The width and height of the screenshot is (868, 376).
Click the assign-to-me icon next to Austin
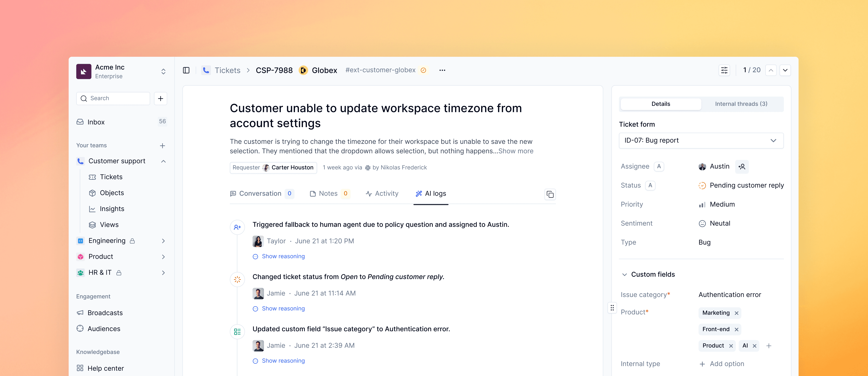coord(742,166)
